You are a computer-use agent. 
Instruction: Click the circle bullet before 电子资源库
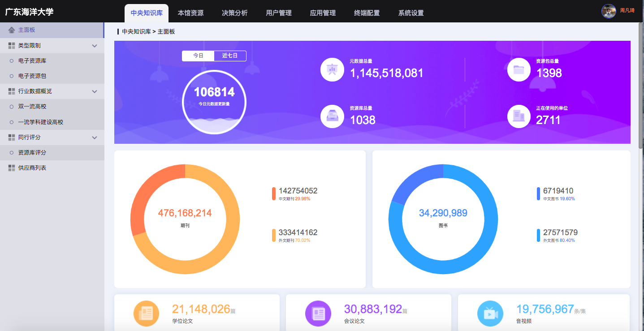[12, 61]
